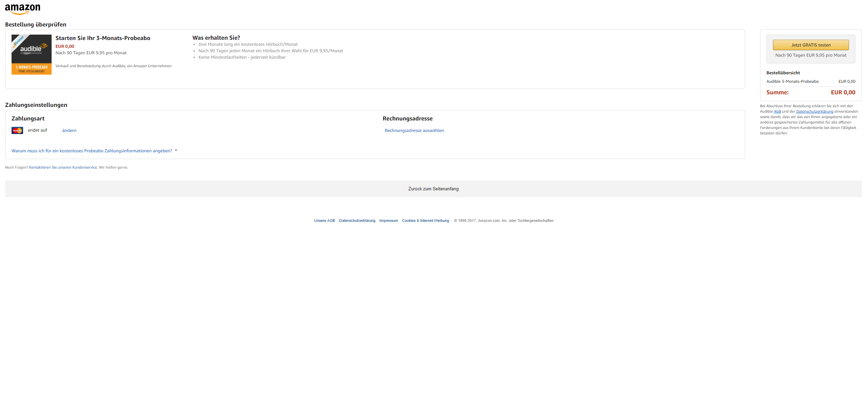Open Unsere AGB footer link

324,221
